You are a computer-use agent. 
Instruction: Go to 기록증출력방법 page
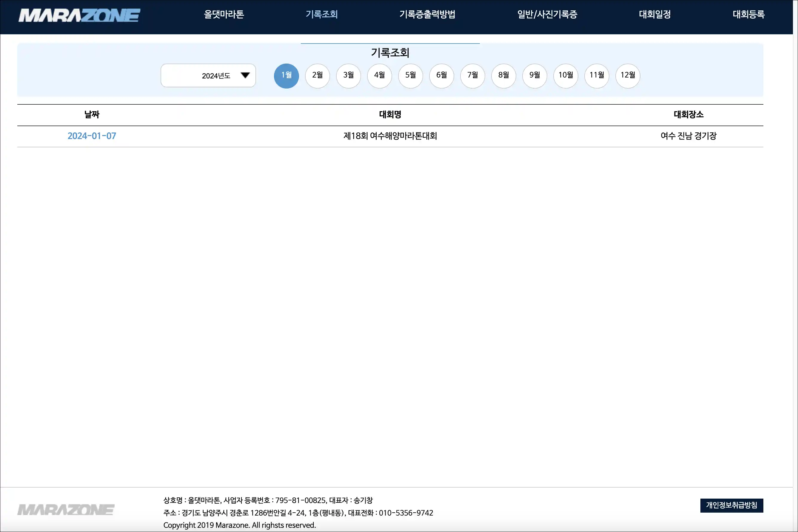click(x=427, y=14)
